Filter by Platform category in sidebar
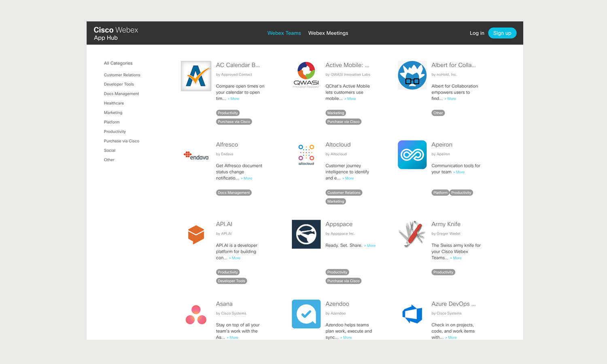 (112, 122)
